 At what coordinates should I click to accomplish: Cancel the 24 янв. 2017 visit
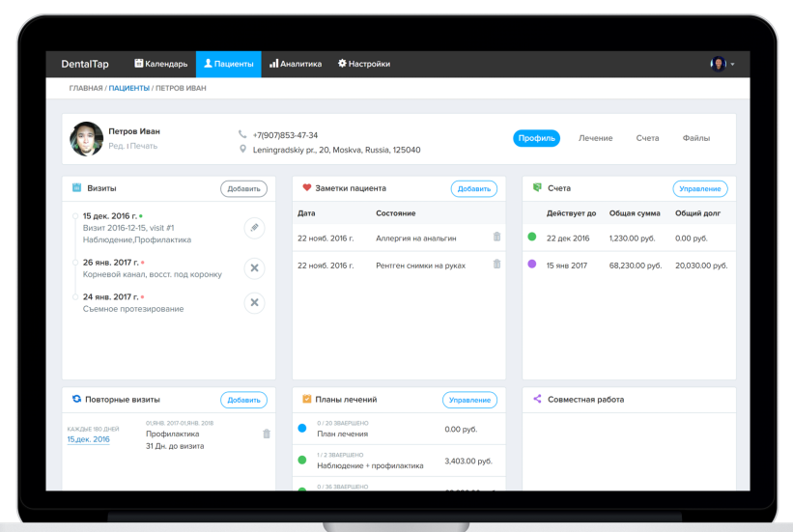click(254, 302)
